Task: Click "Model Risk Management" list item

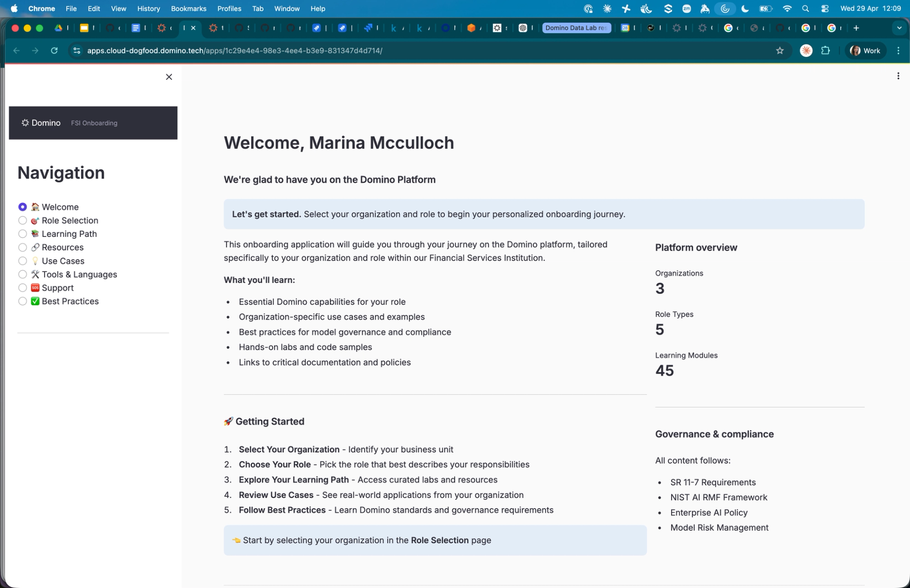Action: 719,528
